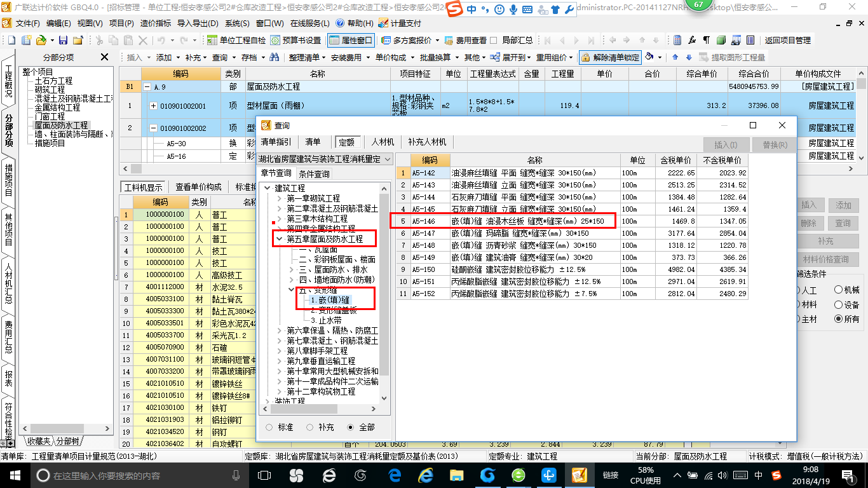Collapse the 第五章屋面及防水工程 tree node
Image resolution: width=868 pixels, height=488 pixels.
(x=278, y=239)
